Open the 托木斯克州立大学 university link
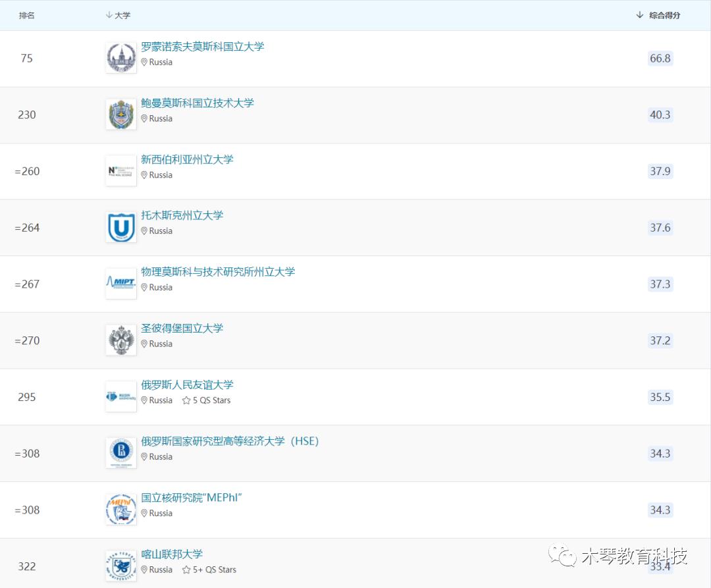This screenshot has width=711, height=588. 184,215
